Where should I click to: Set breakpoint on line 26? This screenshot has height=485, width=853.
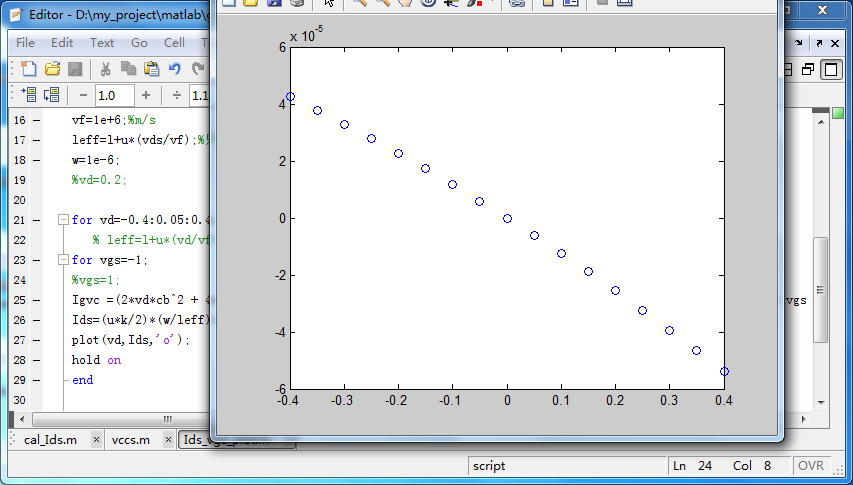(x=36, y=320)
